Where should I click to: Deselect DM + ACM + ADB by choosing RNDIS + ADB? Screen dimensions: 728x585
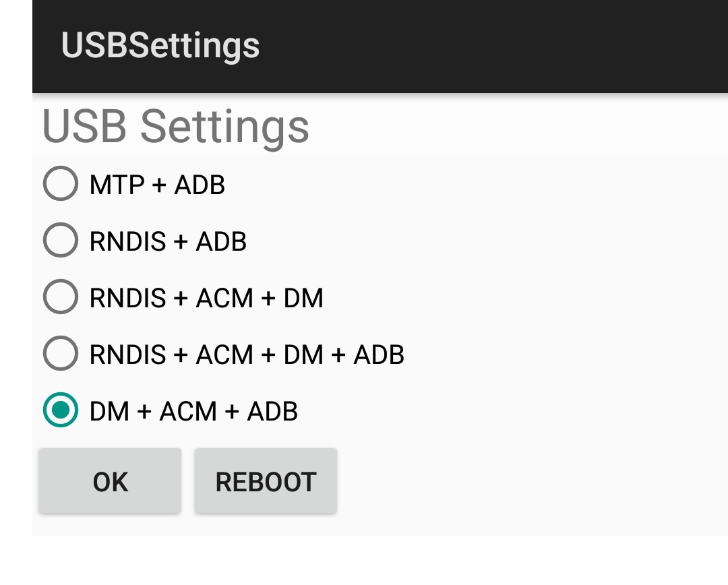point(60,241)
